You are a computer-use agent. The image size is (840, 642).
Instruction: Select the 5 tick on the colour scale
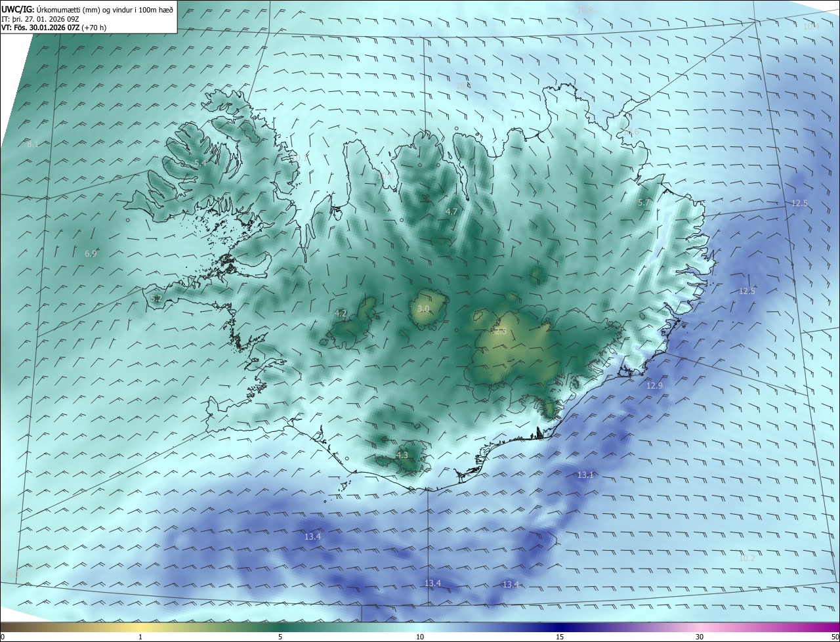(280, 637)
